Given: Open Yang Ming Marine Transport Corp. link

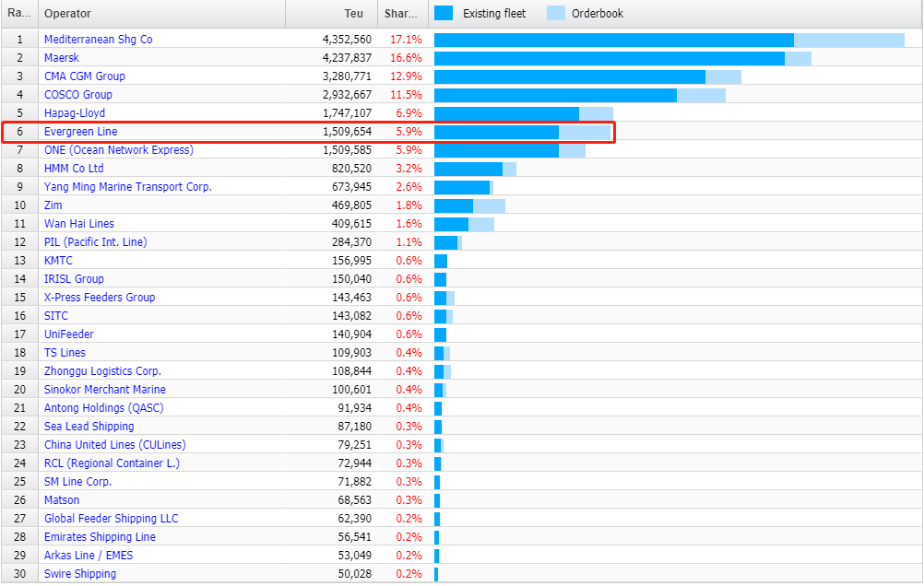Looking at the screenshot, I should (128, 187).
